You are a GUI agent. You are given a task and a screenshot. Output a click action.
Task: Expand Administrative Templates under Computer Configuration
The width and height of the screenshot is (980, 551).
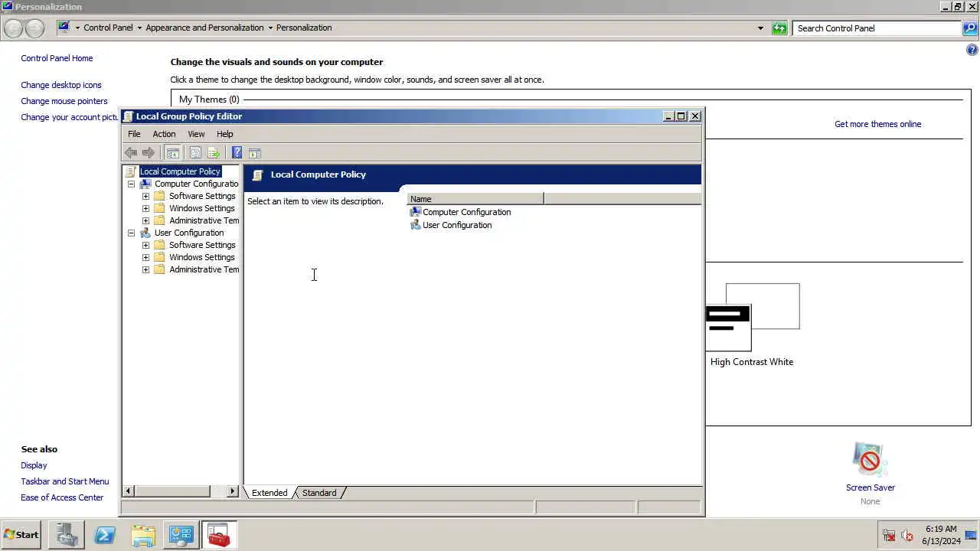pos(145,220)
